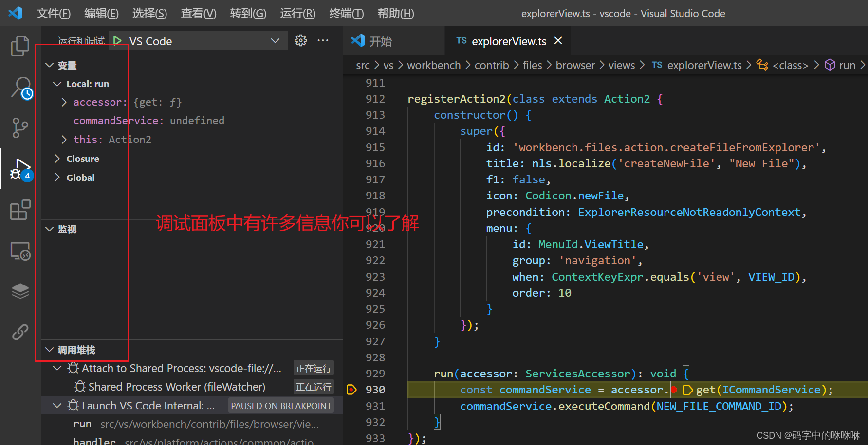This screenshot has width=868, height=445.
Task: Click the link chain icon in activity bar
Action: click(x=20, y=332)
